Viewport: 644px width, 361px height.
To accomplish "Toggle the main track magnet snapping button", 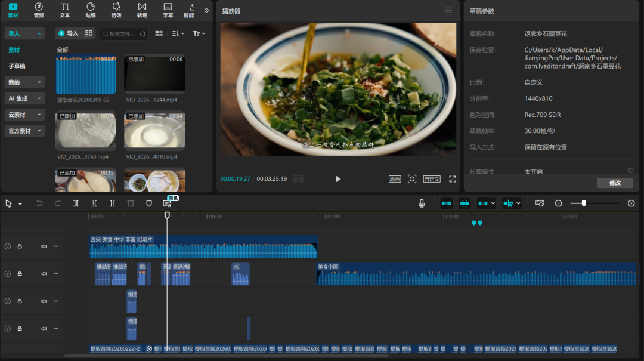I will [447, 203].
